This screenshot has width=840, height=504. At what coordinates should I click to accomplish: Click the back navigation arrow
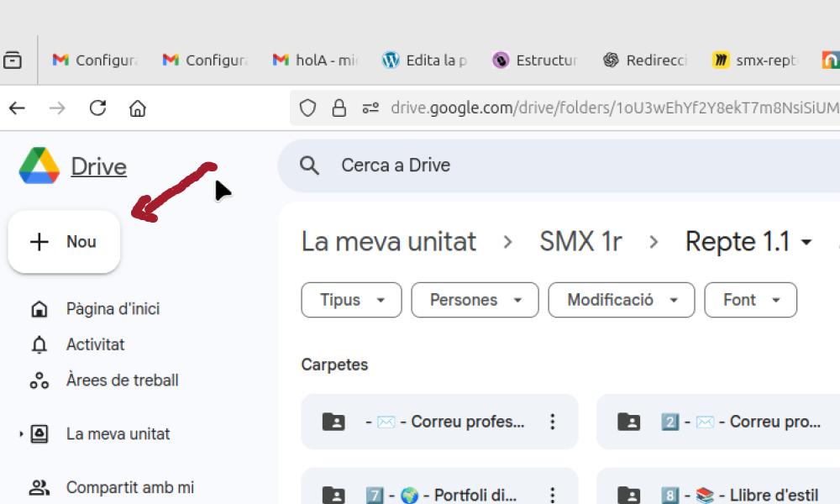[17, 108]
